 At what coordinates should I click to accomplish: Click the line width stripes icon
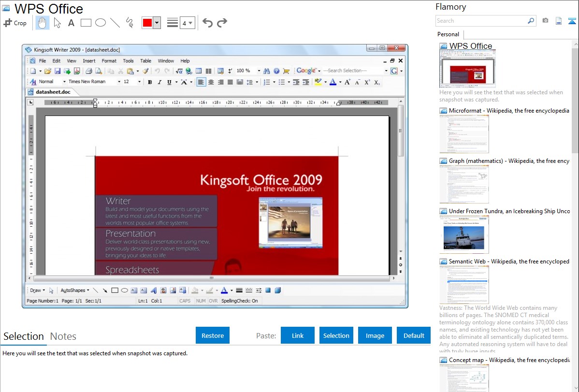tap(173, 23)
